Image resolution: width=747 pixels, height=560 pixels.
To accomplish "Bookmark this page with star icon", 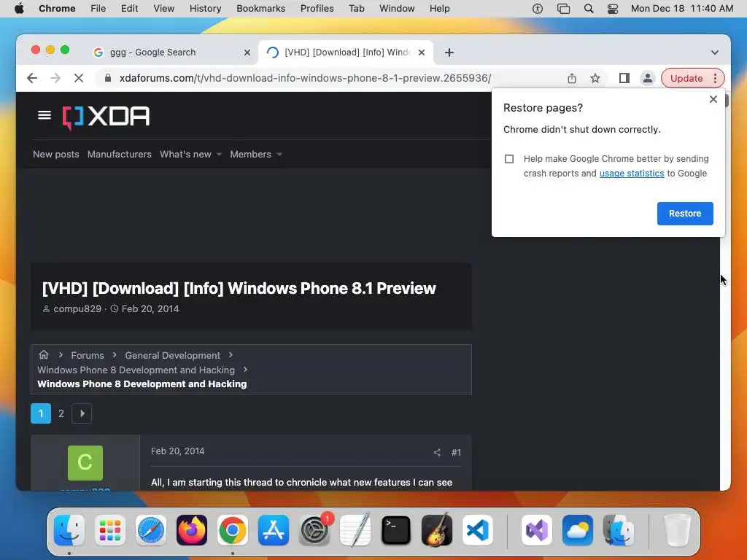I will pyautogui.click(x=595, y=78).
